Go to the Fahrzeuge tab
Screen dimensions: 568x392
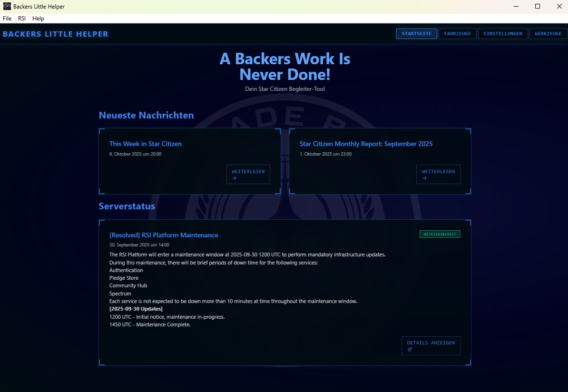(x=457, y=34)
